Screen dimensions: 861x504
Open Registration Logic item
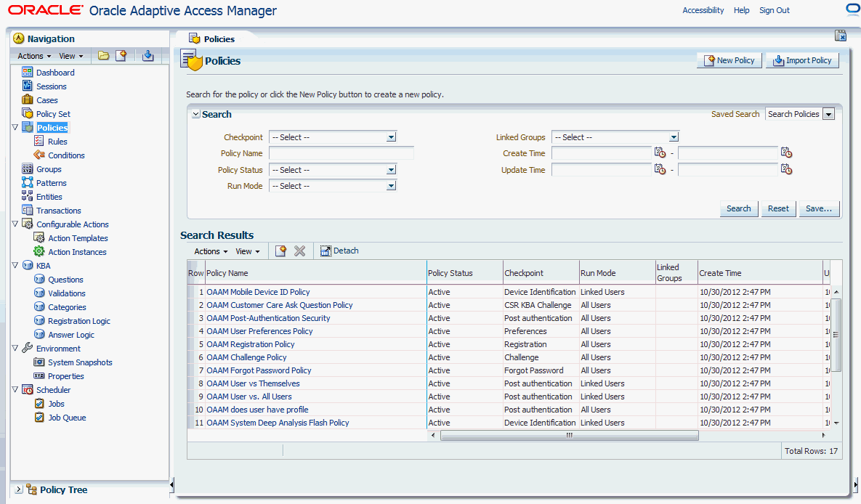point(78,320)
